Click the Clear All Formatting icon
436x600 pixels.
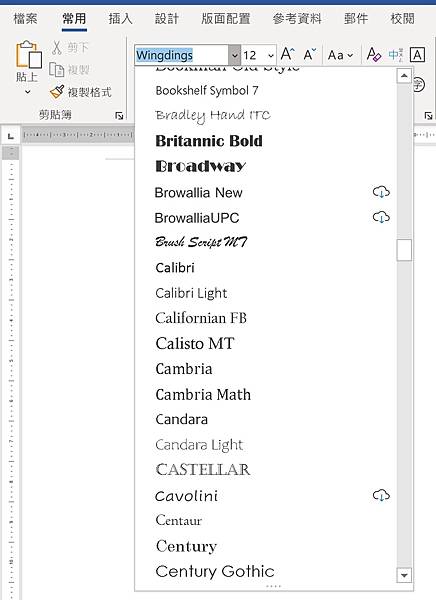(x=374, y=55)
